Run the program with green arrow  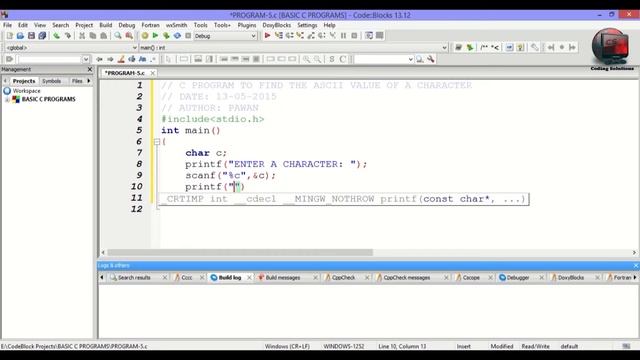(x=155, y=36)
